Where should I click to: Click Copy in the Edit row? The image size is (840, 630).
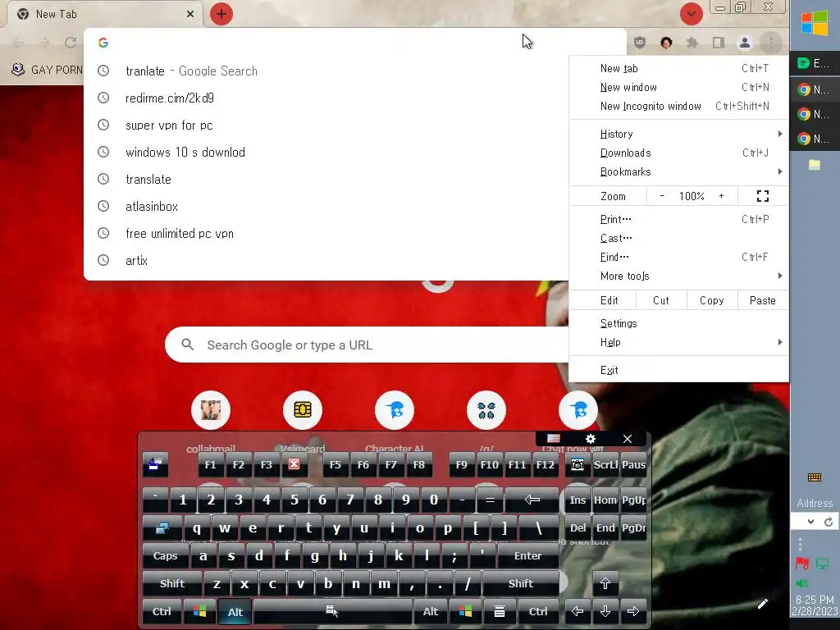712,300
